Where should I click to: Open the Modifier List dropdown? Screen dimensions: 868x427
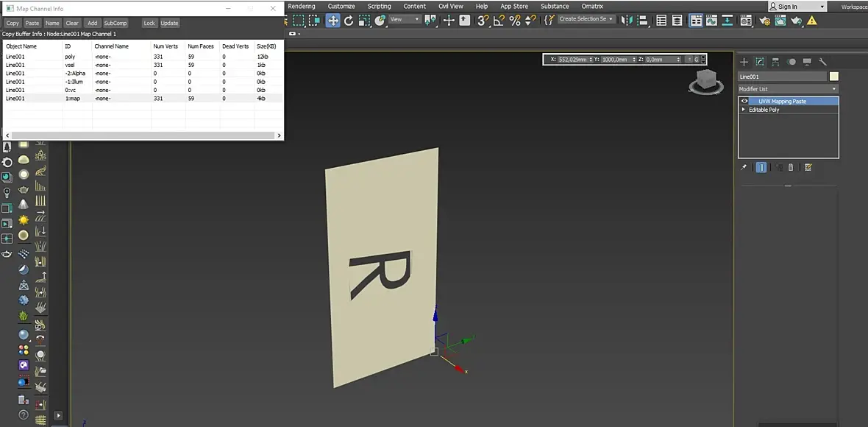pos(788,89)
